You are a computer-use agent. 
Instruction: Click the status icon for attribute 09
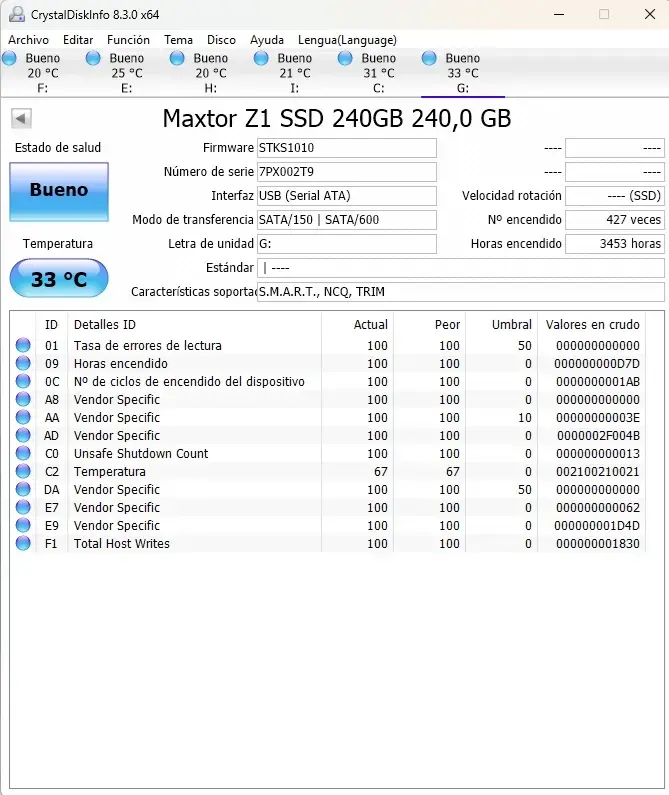[23, 364]
